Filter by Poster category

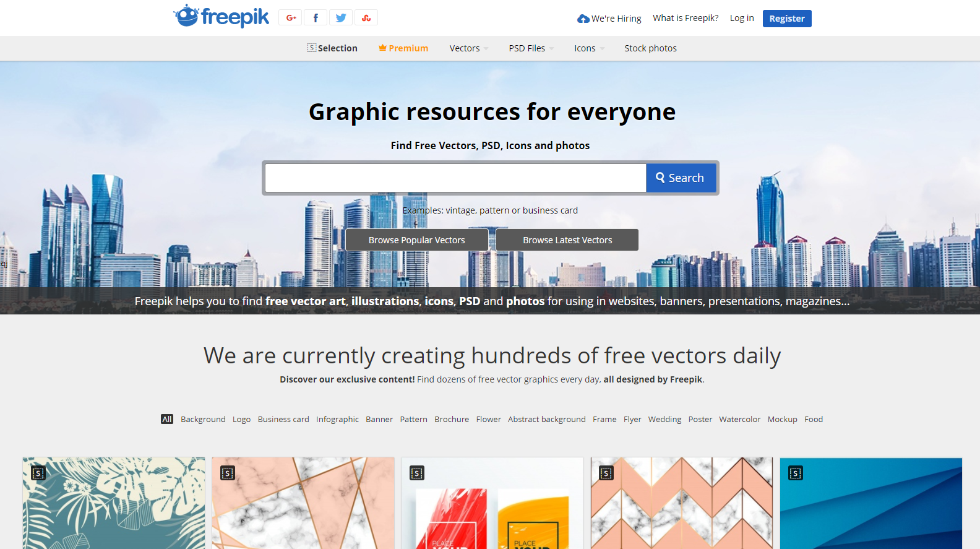coord(700,419)
